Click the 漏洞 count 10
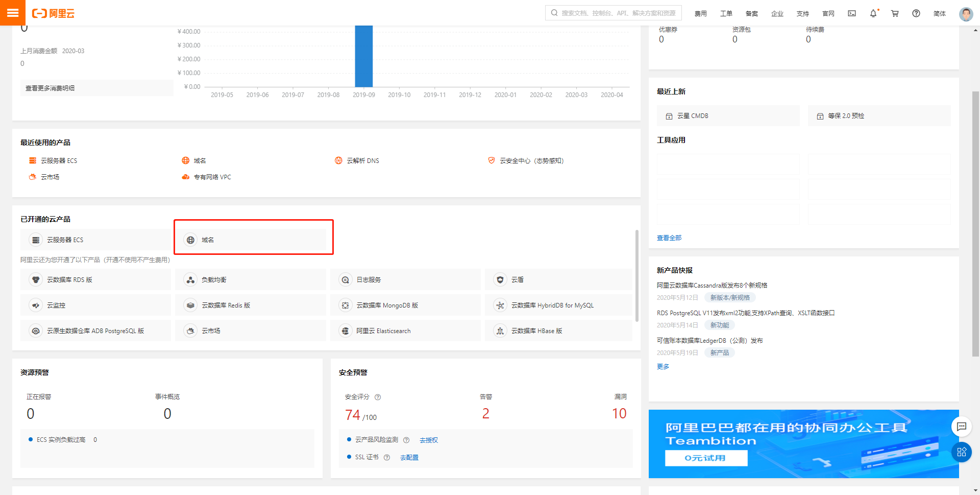This screenshot has width=980, height=495. [x=619, y=414]
